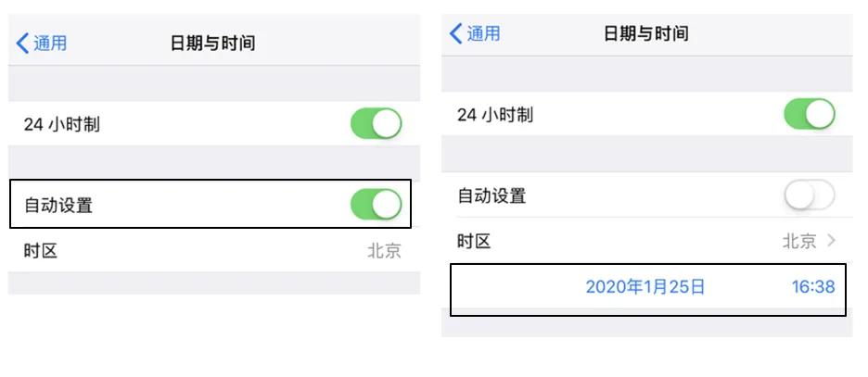Select the time 16:38
Viewport: 868px width, 377px height.
tap(813, 286)
